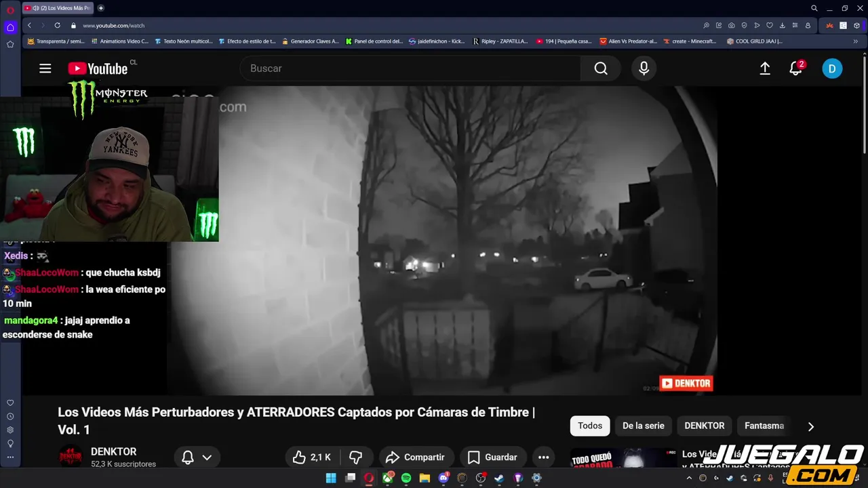The height and width of the screenshot is (488, 868).
Task: Open the TODO QUEDÓ recommended video thumbnail
Action: 624,457
